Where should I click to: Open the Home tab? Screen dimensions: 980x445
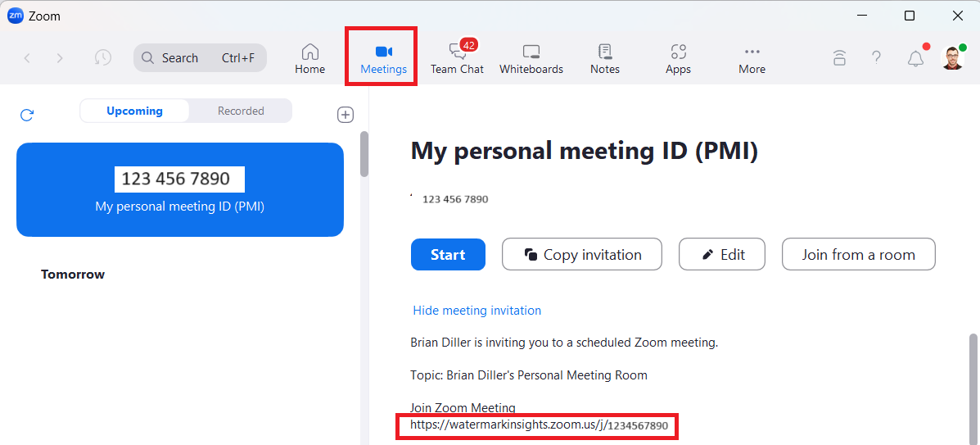click(310, 59)
